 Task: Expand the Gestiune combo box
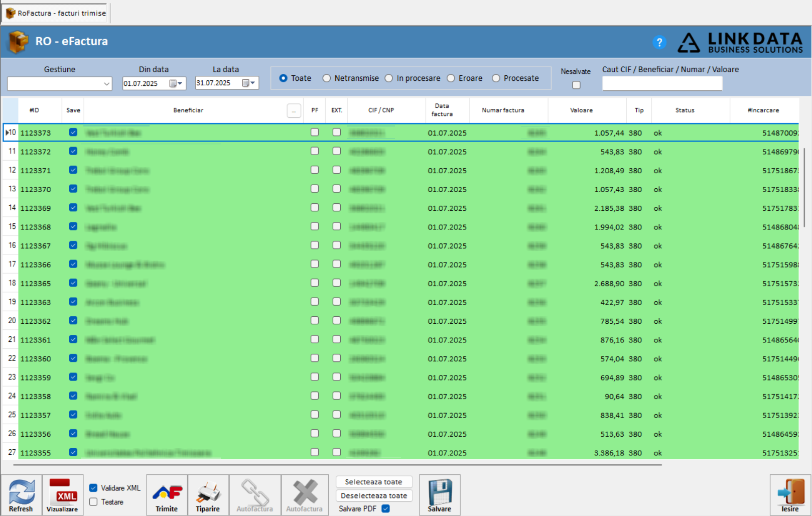pyautogui.click(x=106, y=84)
